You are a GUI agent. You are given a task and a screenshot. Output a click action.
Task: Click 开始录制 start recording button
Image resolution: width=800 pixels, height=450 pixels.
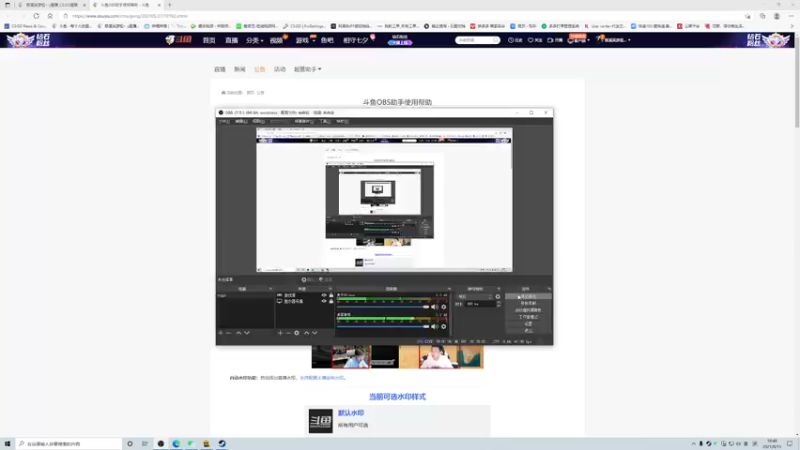pyautogui.click(x=528, y=303)
